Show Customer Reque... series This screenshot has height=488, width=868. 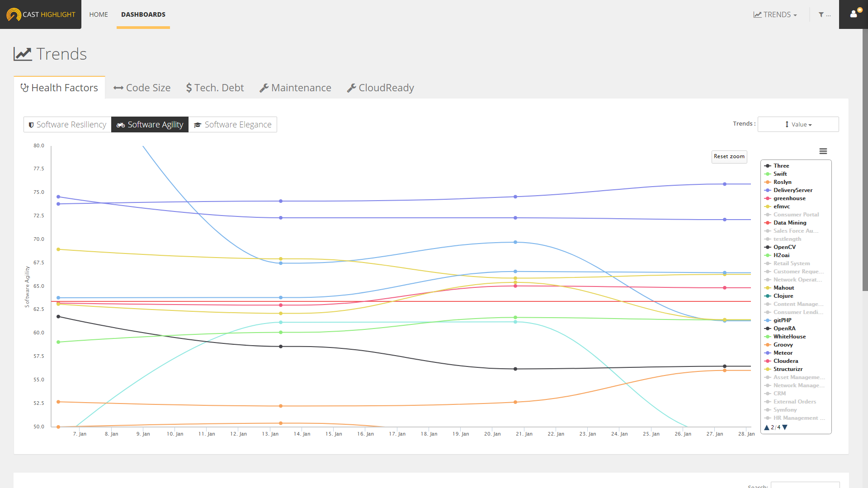coord(794,272)
